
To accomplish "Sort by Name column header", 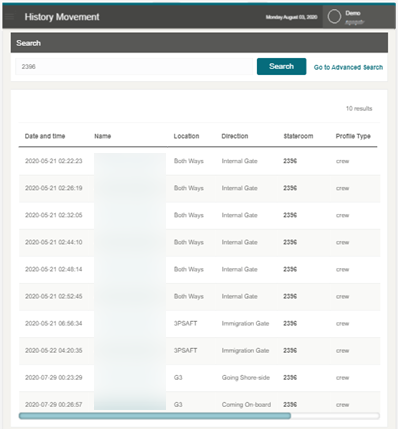I will [103, 136].
